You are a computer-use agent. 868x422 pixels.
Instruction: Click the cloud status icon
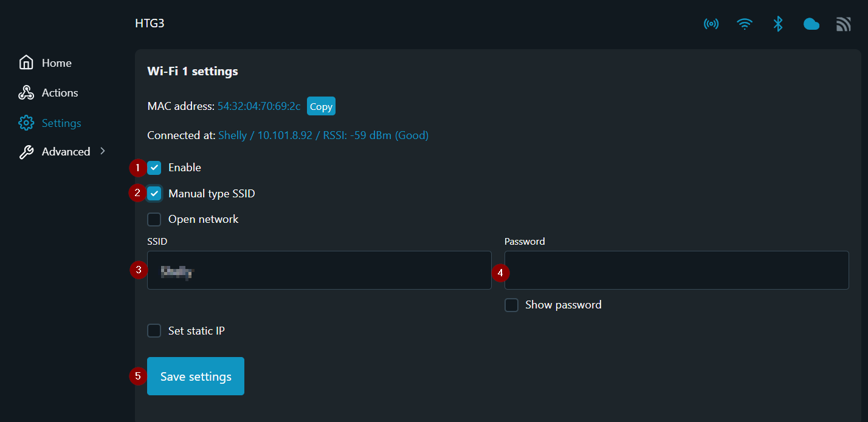tap(811, 24)
